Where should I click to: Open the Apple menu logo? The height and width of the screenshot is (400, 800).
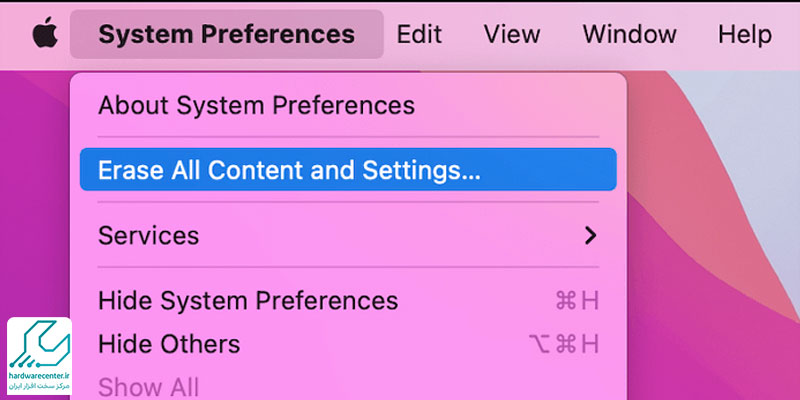[45, 33]
